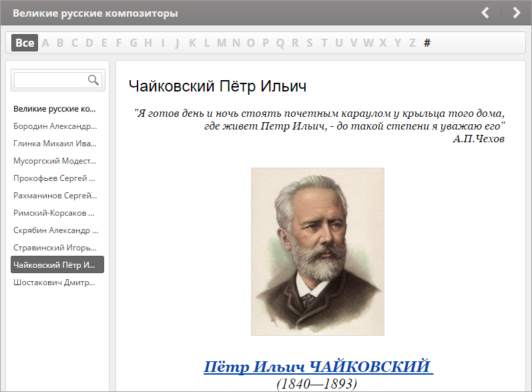Filter by letter A

tap(45, 43)
